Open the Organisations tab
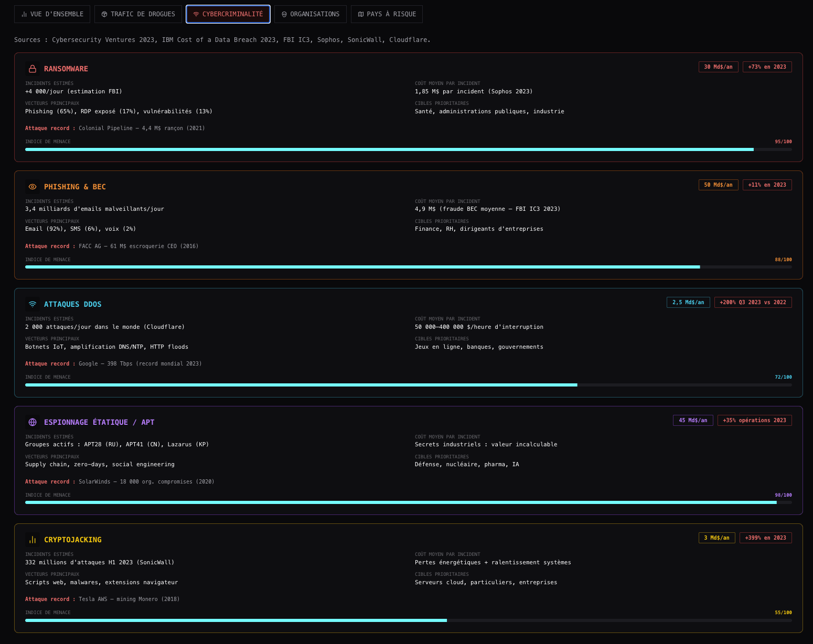Screen dimensions: 813x644 [x=311, y=14]
